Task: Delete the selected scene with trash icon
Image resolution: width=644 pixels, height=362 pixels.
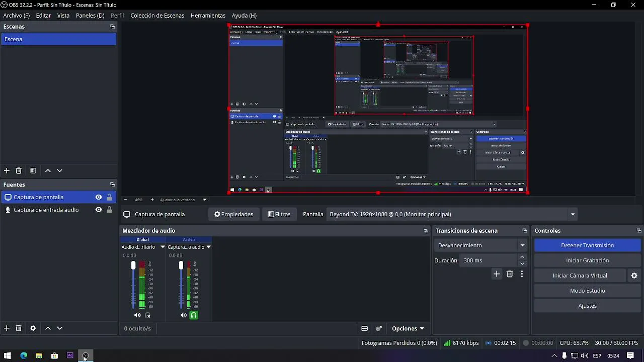Action: click(19, 171)
